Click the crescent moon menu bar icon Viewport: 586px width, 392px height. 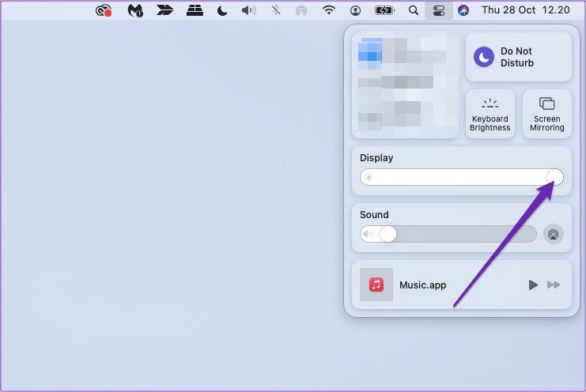tap(222, 10)
